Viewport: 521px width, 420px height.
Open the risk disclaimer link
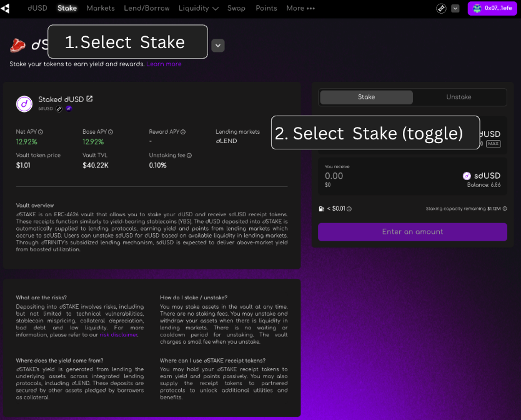119,335
